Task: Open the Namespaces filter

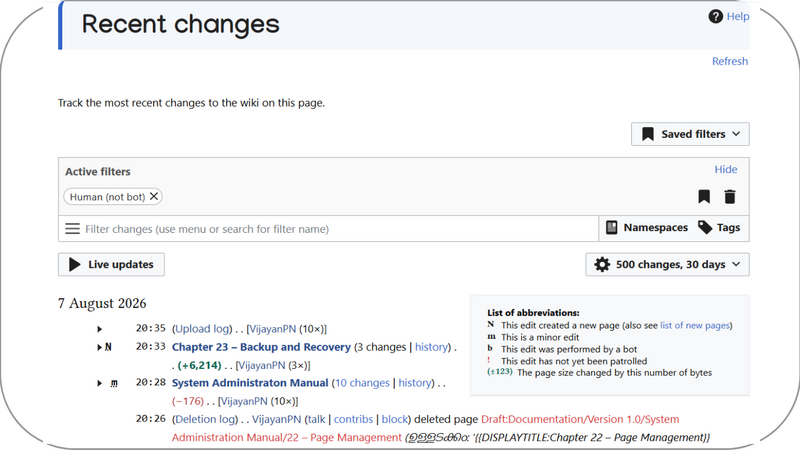Action: (646, 228)
